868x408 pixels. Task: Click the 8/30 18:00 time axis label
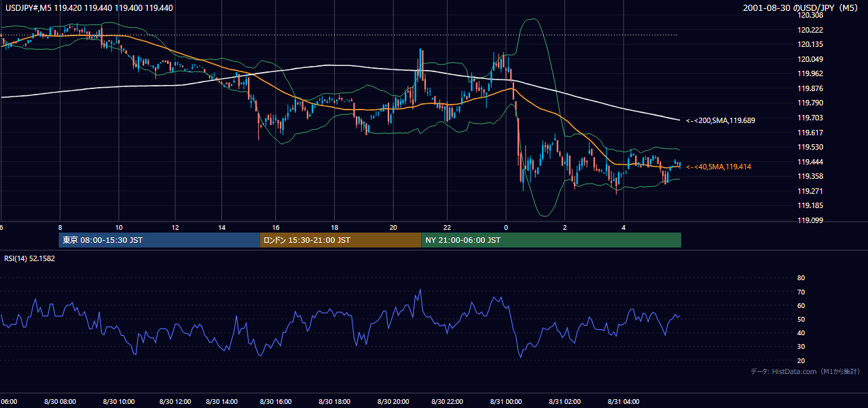point(334,402)
